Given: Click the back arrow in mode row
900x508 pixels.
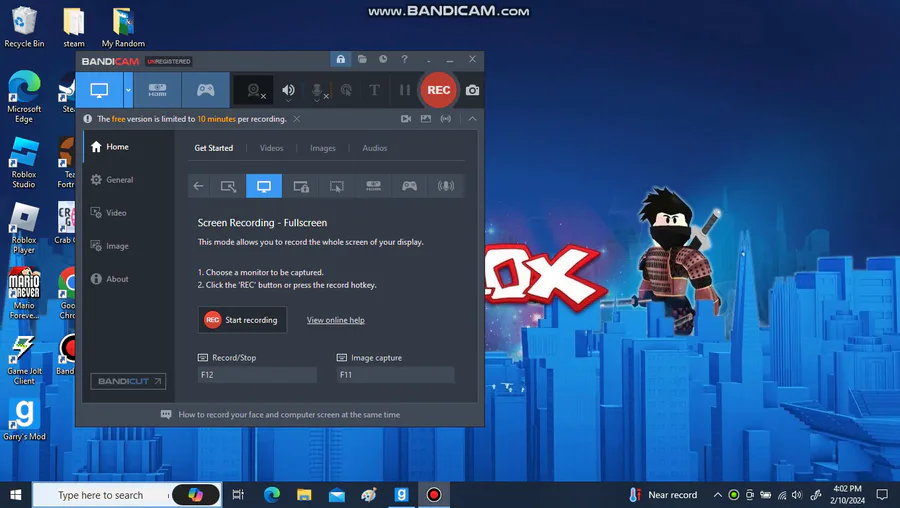Looking at the screenshot, I should [198, 186].
